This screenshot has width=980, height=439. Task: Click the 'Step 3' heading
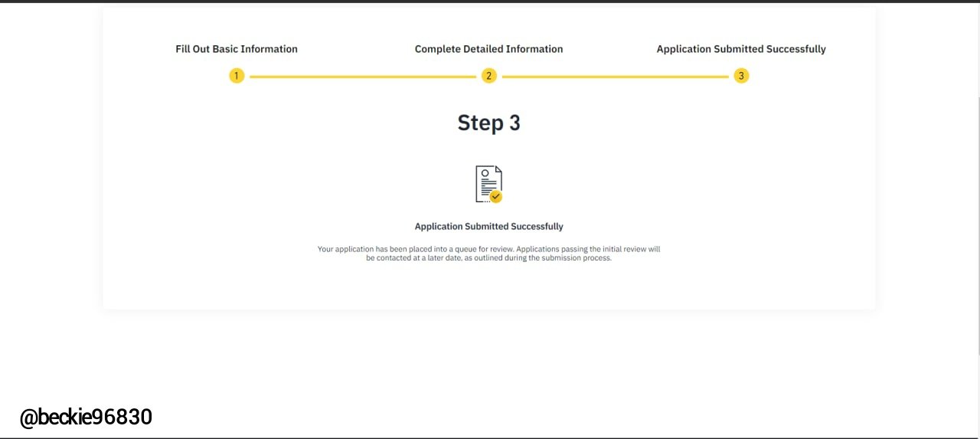(489, 123)
